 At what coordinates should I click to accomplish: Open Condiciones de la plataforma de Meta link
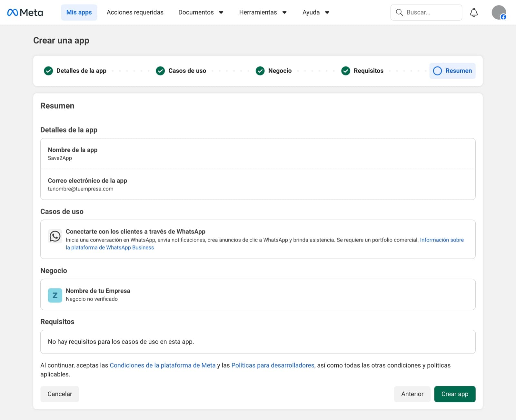163,365
